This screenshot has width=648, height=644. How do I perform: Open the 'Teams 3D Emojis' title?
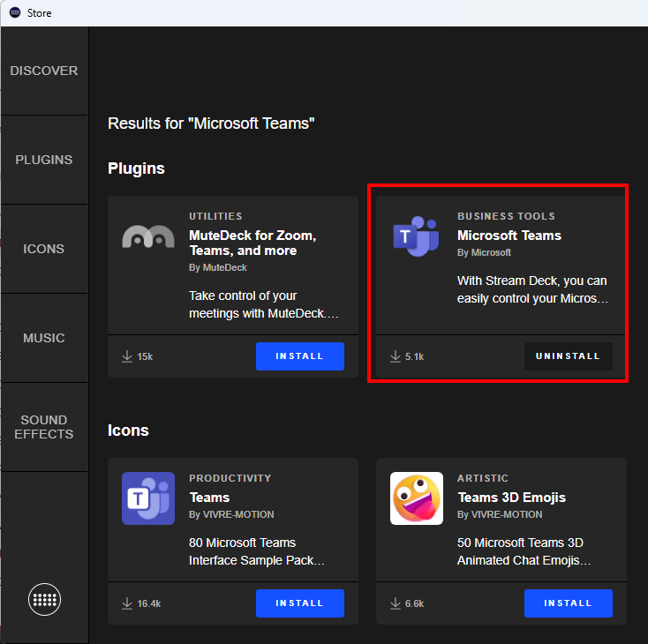[x=512, y=498]
